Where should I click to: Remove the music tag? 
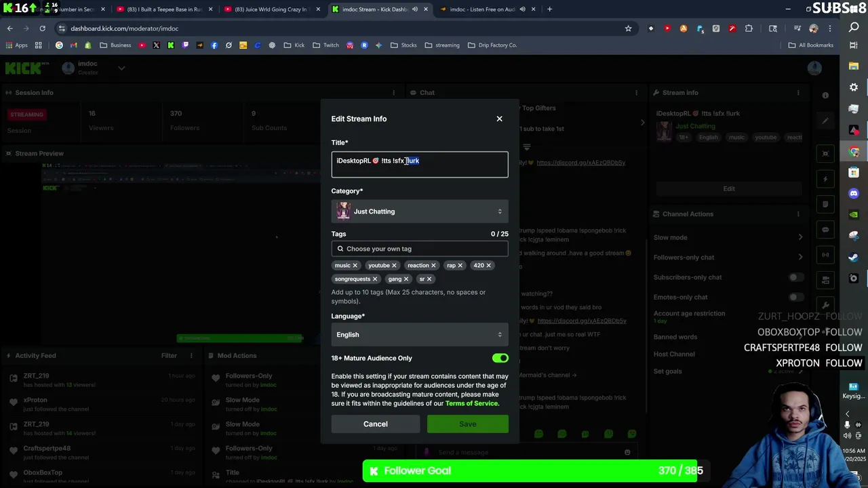point(355,266)
